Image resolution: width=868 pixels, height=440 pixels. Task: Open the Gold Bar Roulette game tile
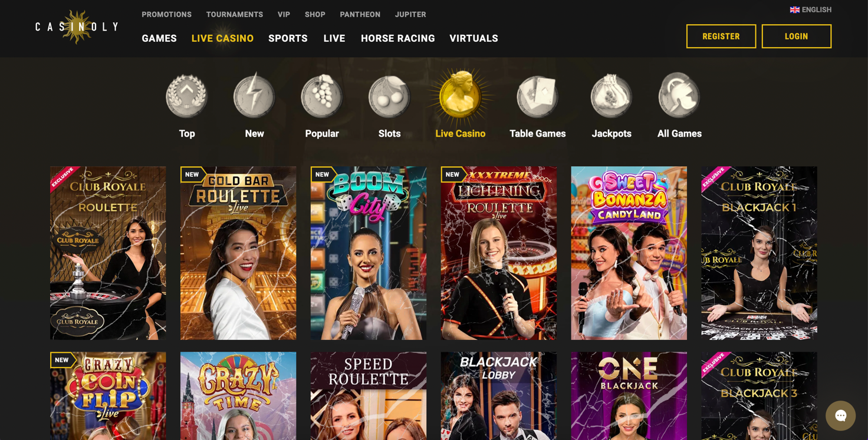tap(238, 253)
